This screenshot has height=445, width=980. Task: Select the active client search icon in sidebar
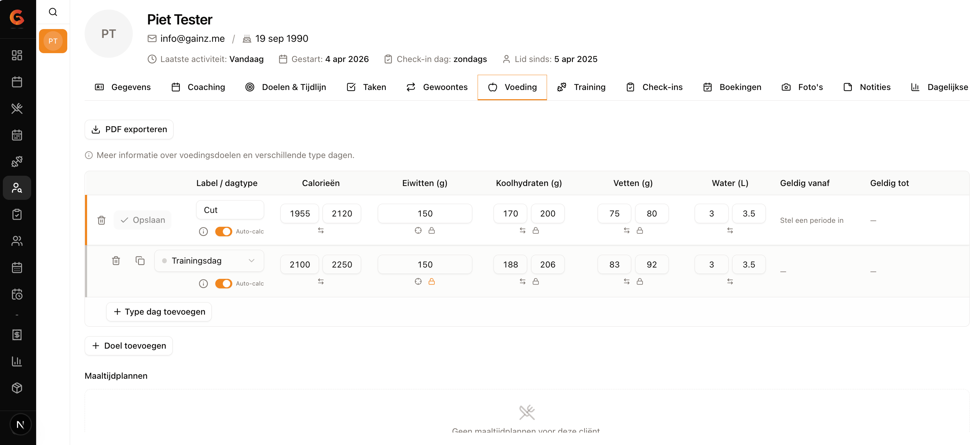(x=17, y=188)
